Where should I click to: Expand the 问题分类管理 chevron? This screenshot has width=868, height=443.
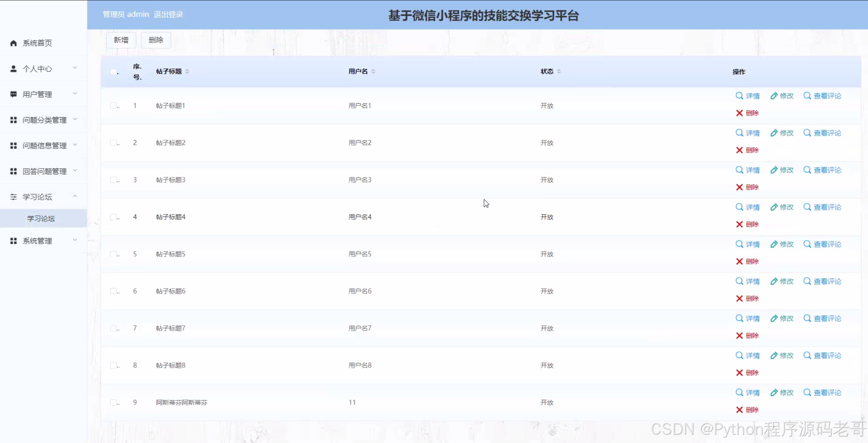click(x=75, y=119)
